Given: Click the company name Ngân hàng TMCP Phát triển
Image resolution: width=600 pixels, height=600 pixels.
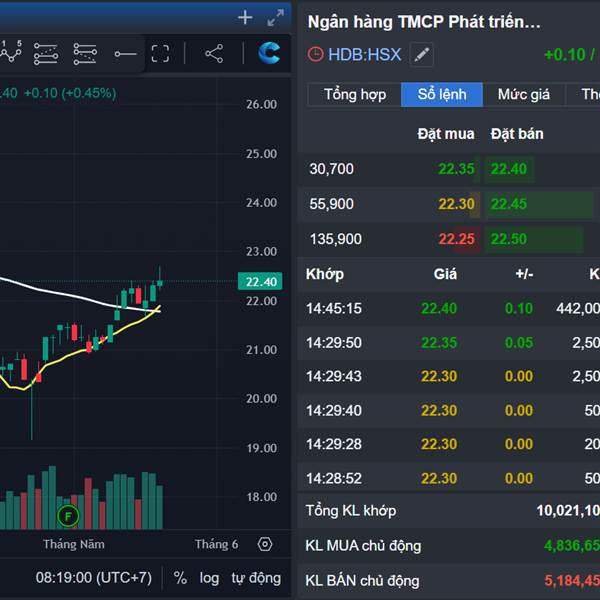Looking at the screenshot, I should tap(424, 22).
